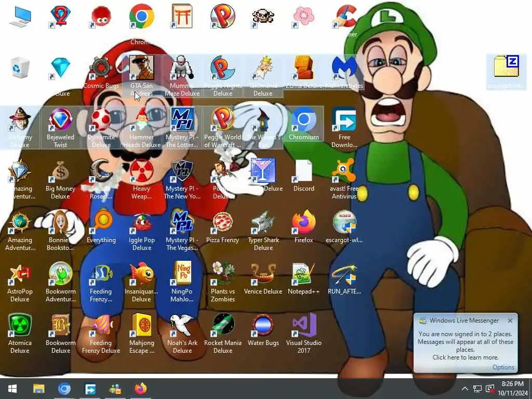Open the Big Money Deluxe icon

point(60,170)
